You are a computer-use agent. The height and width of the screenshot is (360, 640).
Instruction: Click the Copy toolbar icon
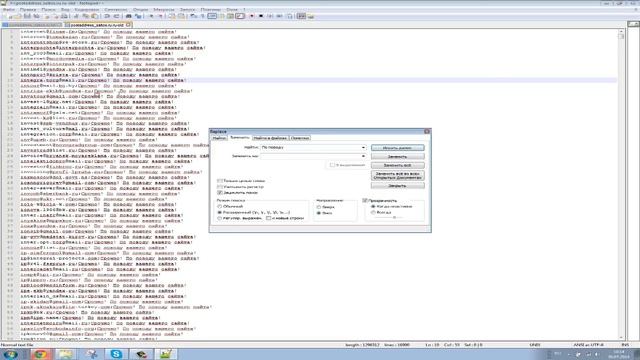pyautogui.click(x=85, y=16)
